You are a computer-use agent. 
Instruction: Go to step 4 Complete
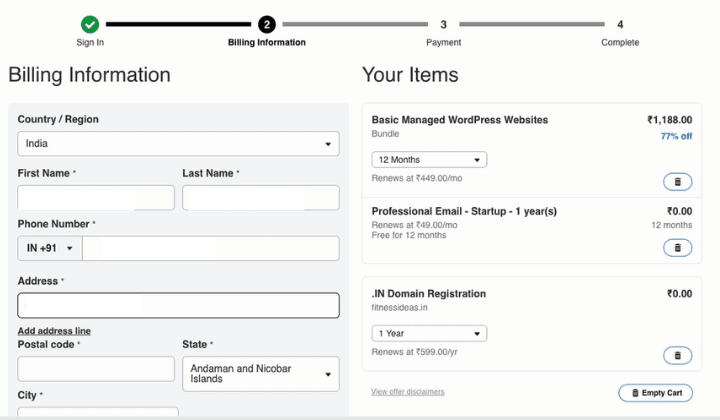coord(620,24)
